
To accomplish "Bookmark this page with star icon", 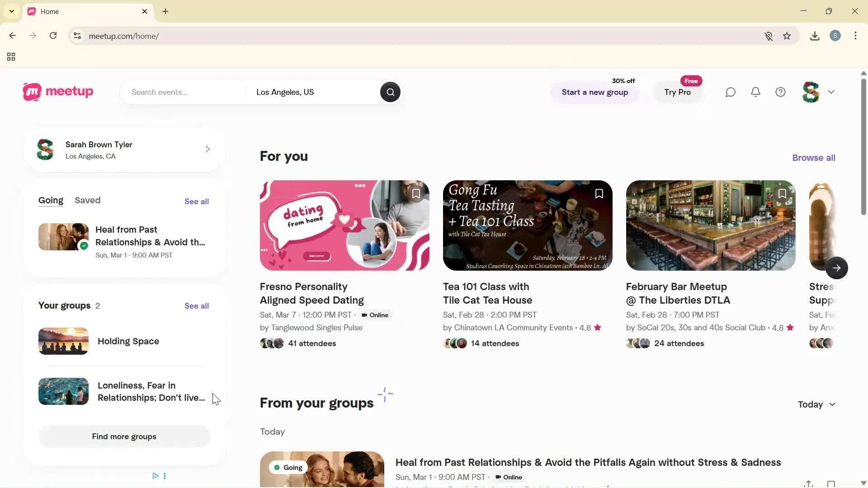I will point(787,36).
